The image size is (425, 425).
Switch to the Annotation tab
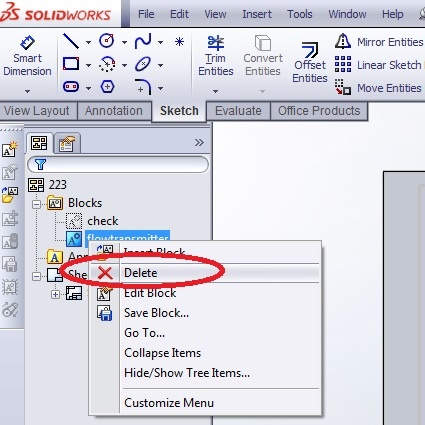[114, 111]
